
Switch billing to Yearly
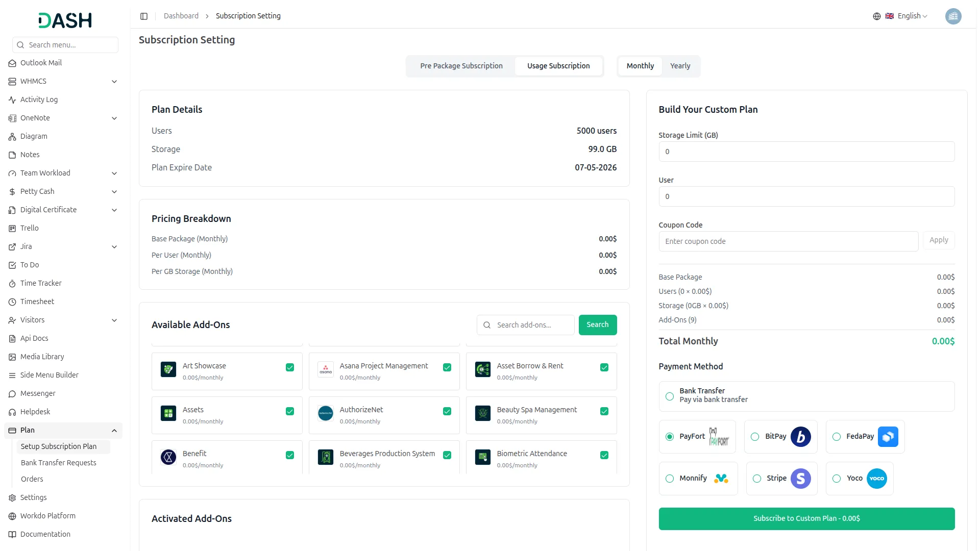(680, 66)
